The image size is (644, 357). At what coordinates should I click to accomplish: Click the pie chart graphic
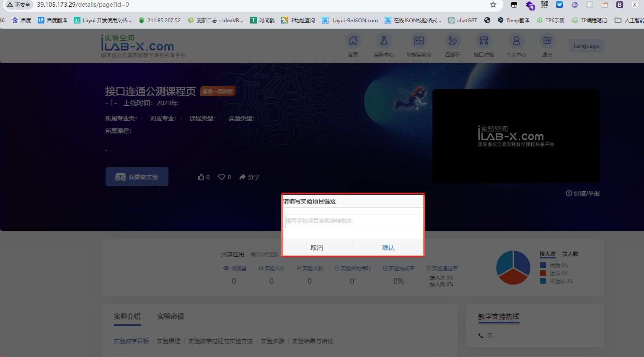(x=513, y=268)
